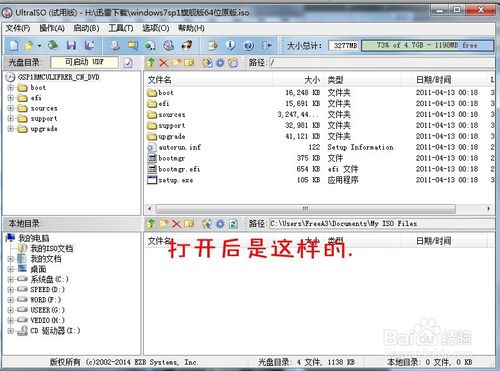Click Add to image icon in local toolbar
The width and height of the screenshot is (500, 371).
tap(207, 224)
